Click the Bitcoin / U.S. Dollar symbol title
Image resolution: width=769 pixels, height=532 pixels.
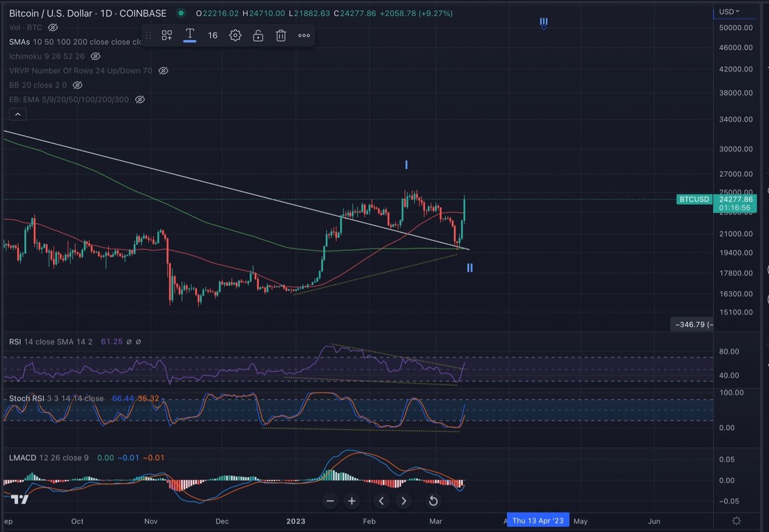[x=88, y=13]
